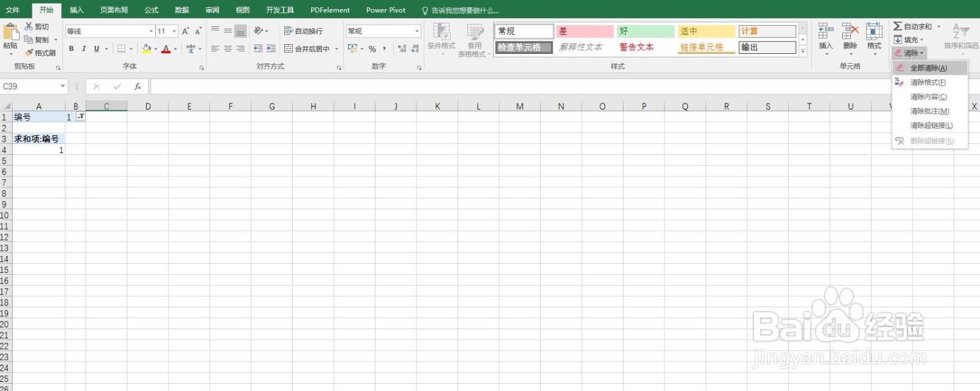Click the cell Borders icon
980x391 pixels.
tap(121, 48)
